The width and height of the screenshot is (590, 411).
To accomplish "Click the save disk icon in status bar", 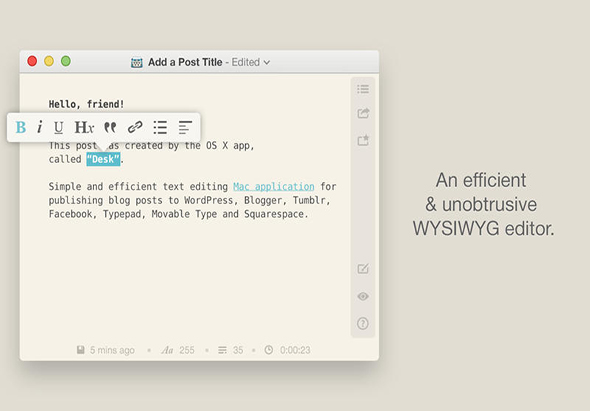I will coord(81,350).
